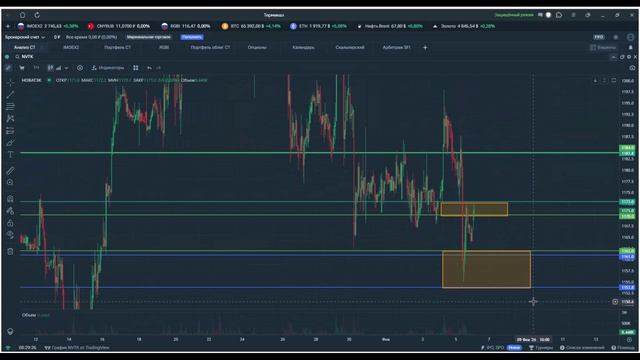Open the patterns drawing tool group
Image resolution: width=640 pixels, height=360 pixels.
coord(11,118)
